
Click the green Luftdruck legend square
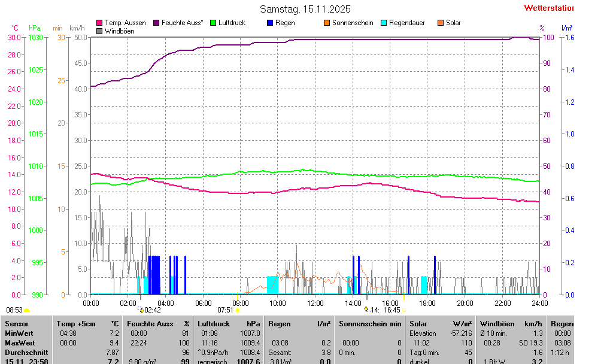[x=213, y=23]
